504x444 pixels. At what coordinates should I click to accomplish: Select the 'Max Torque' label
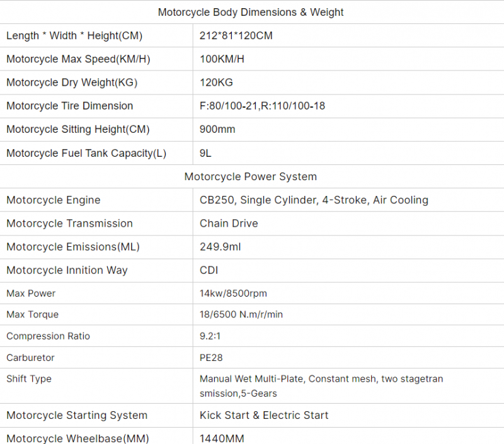tap(33, 314)
